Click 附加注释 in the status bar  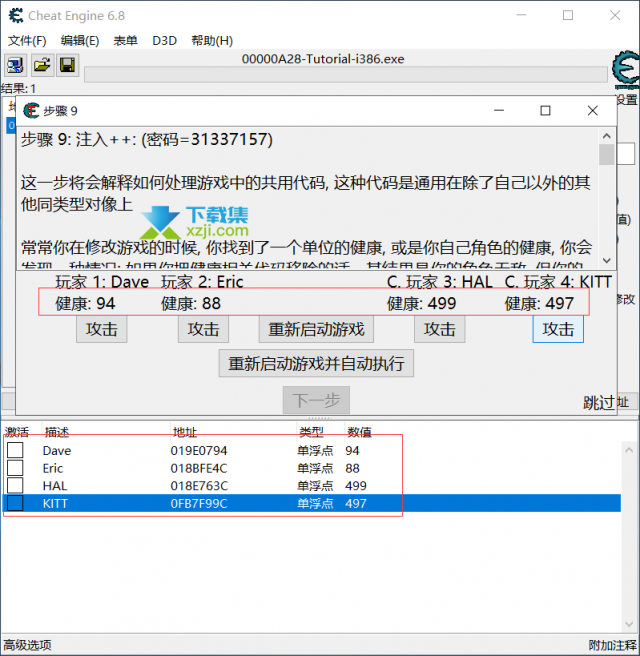(612, 645)
